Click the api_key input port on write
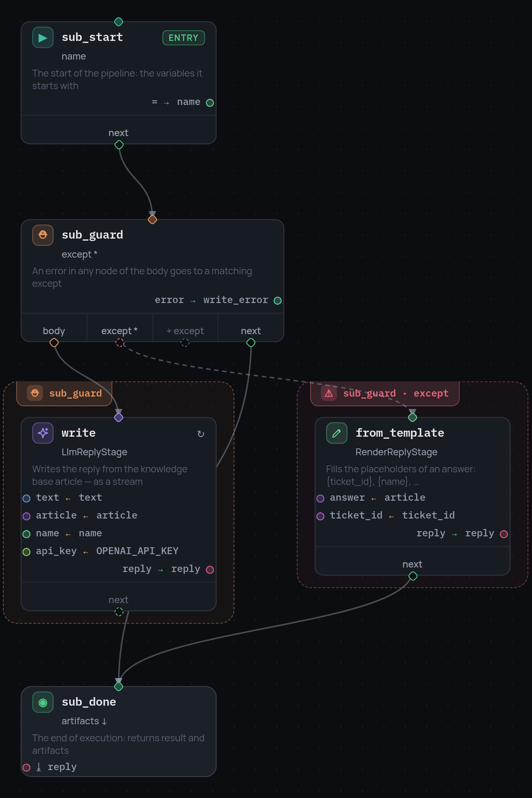 [27, 552]
